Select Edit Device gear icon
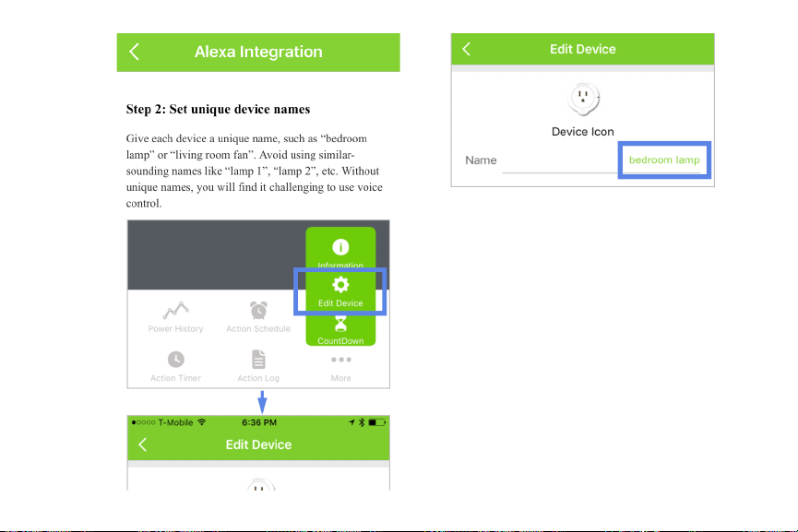 point(340,285)
